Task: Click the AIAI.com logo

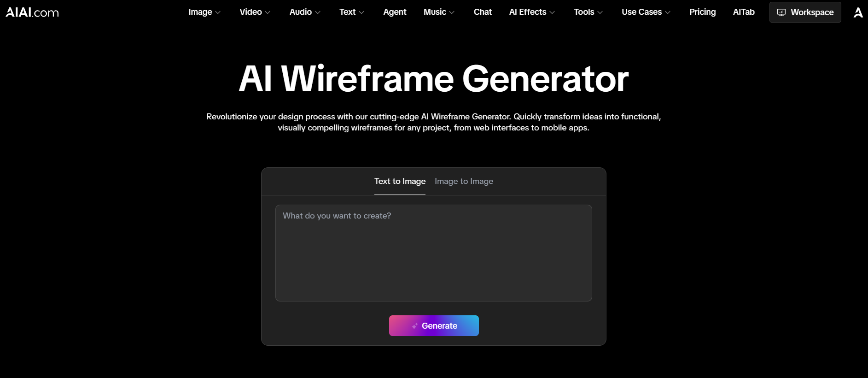Action: [32, 12]
